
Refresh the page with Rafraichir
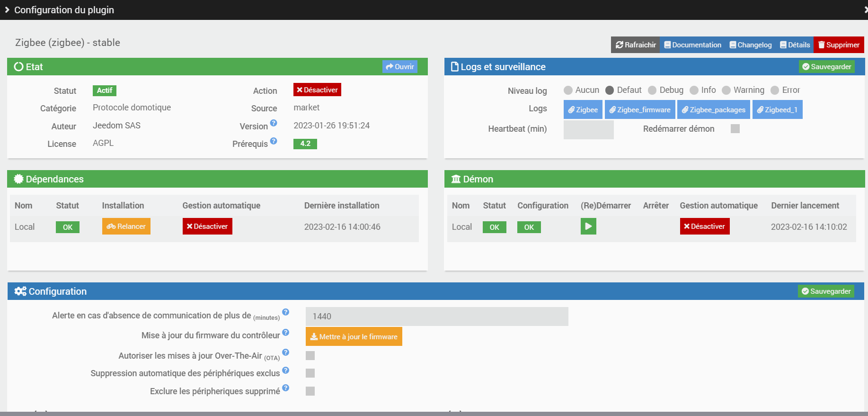636,45
